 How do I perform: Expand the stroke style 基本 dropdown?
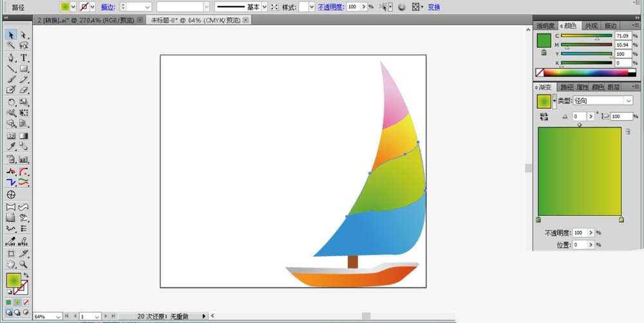click(264, 6)
